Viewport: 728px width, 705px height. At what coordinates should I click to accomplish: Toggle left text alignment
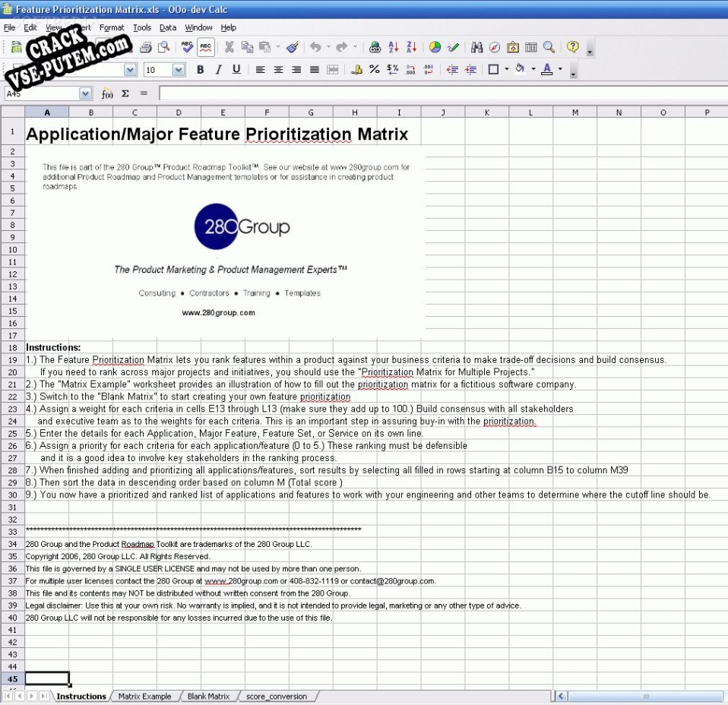260,69
